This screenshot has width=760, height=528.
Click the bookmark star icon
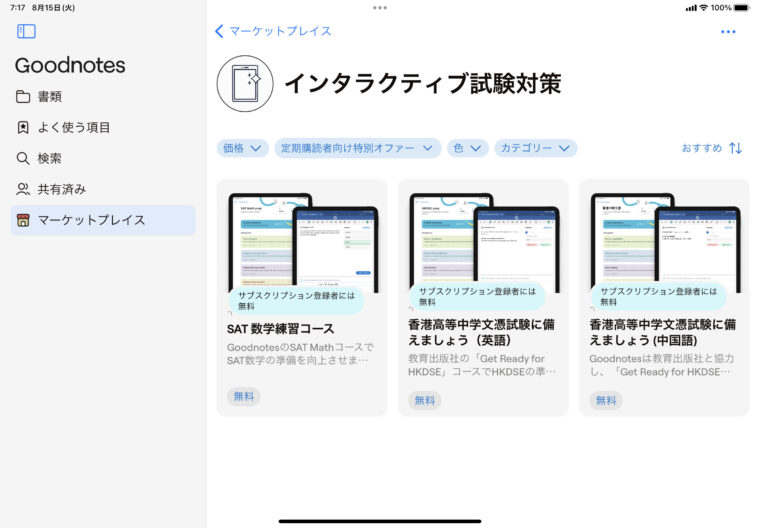(23, 128)
